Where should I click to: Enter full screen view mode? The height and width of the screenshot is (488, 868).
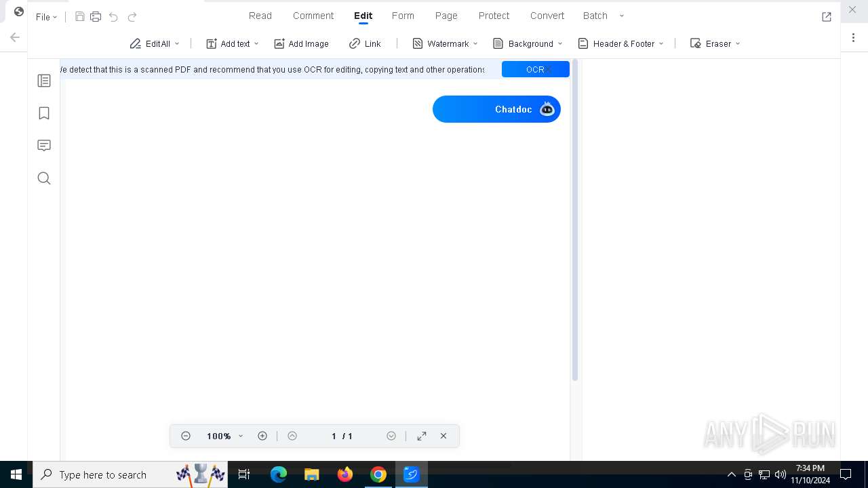[x=422, y=436]
